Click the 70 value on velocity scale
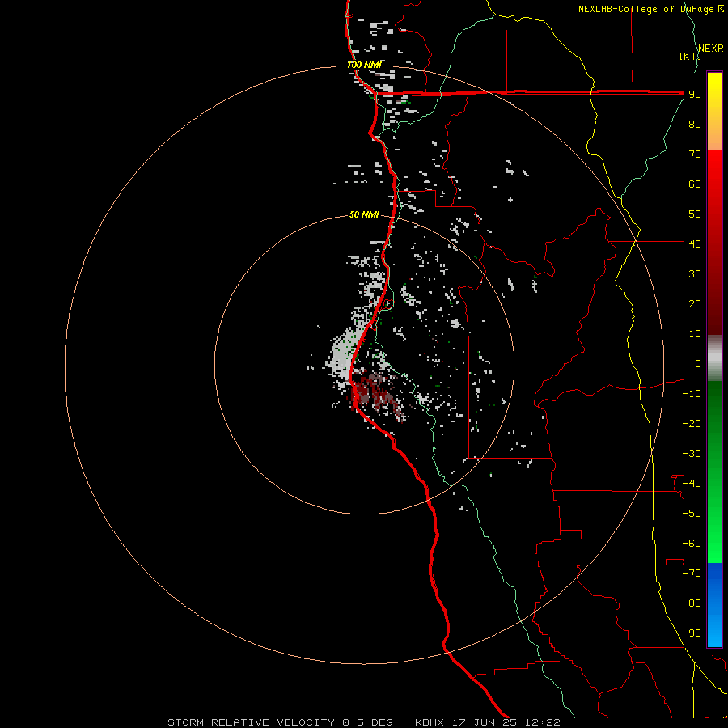Viewport: 728px width, 728px height. tap(695, 154)
